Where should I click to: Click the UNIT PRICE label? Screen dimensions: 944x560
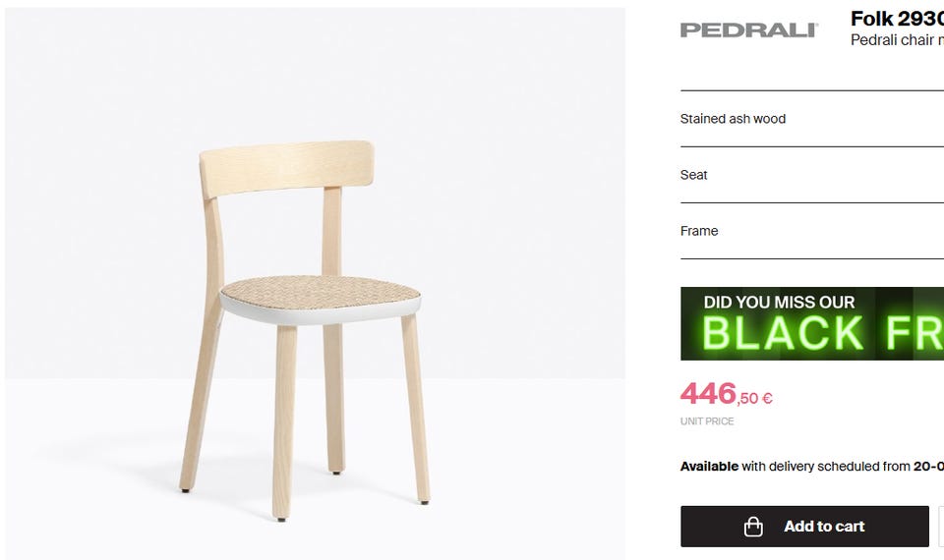(x=707, y=421)
